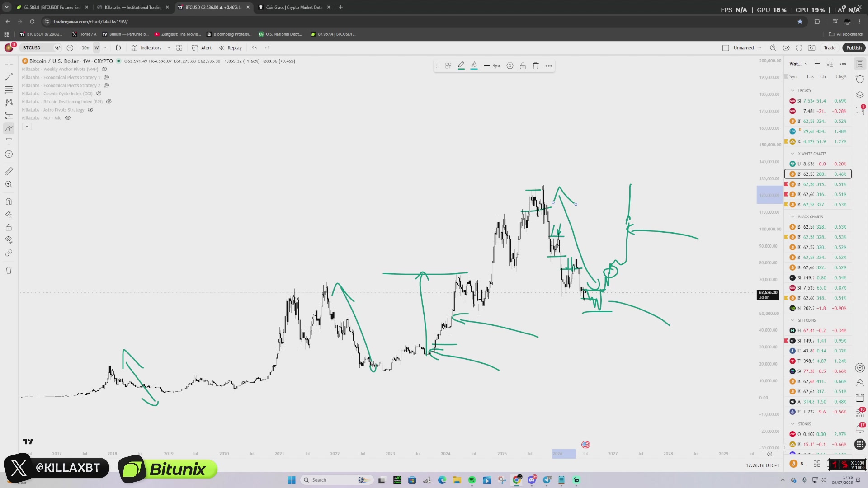Select the trend line drawing tool
The image size is (868, 488).
pos(9,77)
